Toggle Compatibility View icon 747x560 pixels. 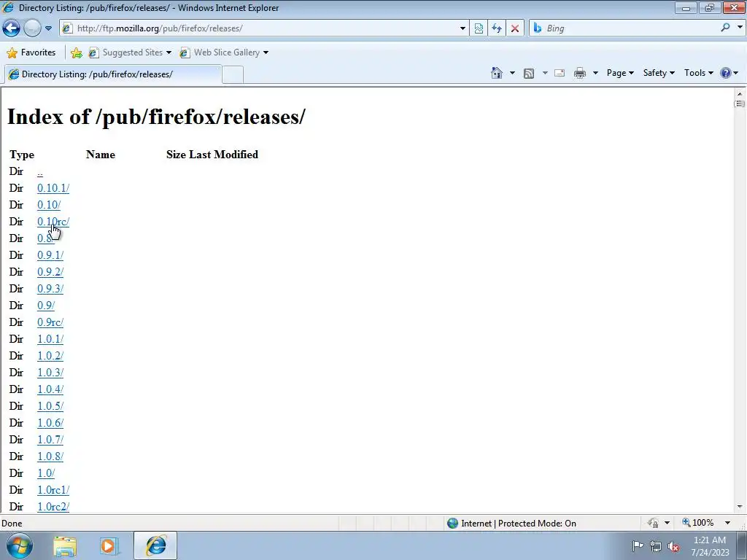(x=479, y=28)
